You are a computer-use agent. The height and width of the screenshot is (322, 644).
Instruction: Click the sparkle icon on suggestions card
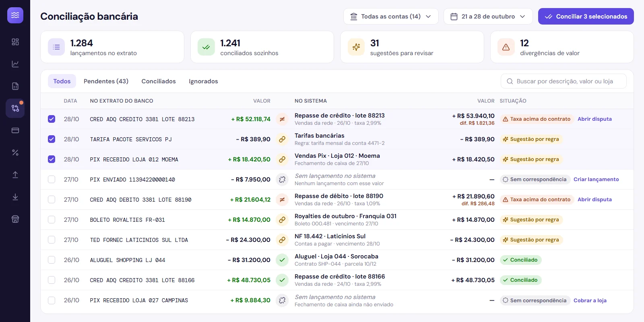(x=356, y=47)
